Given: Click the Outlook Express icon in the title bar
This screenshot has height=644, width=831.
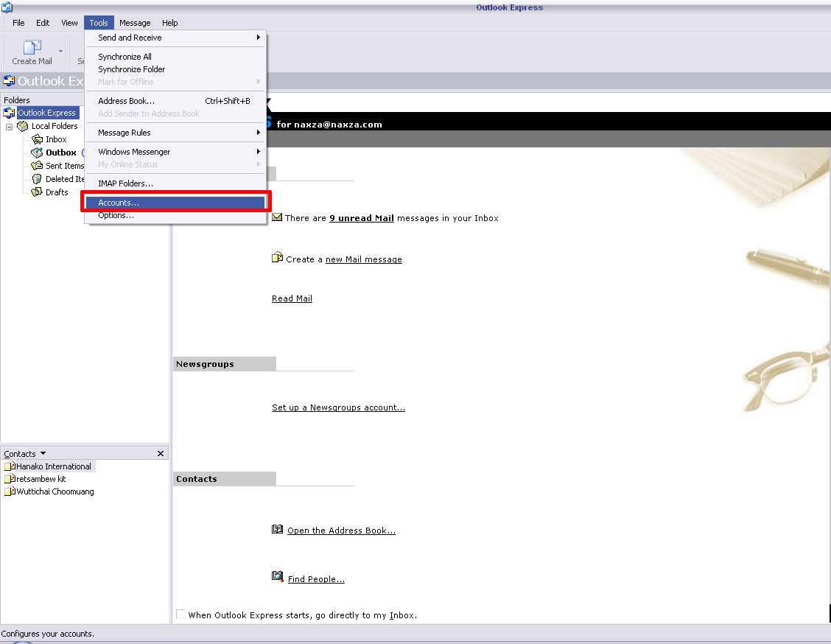Looking at the screenshot, I should tap(7, 7).
